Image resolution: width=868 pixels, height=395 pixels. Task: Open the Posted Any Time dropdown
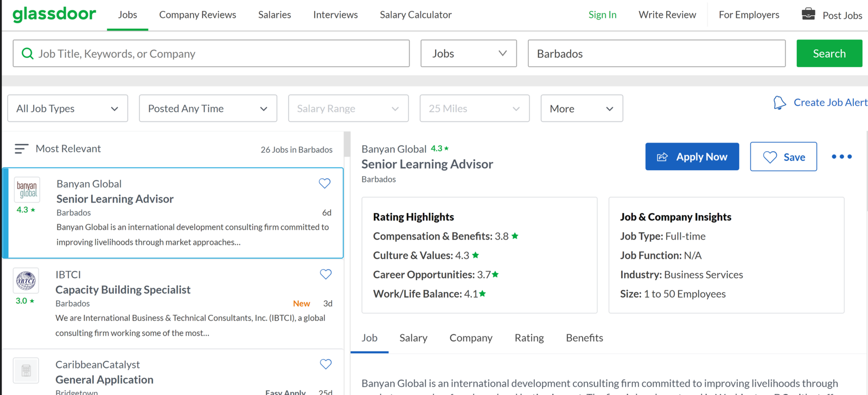208,108
